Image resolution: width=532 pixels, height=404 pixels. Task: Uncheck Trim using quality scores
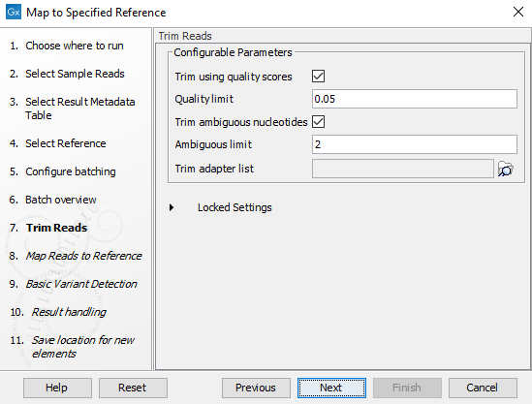[x=318, y=76]
